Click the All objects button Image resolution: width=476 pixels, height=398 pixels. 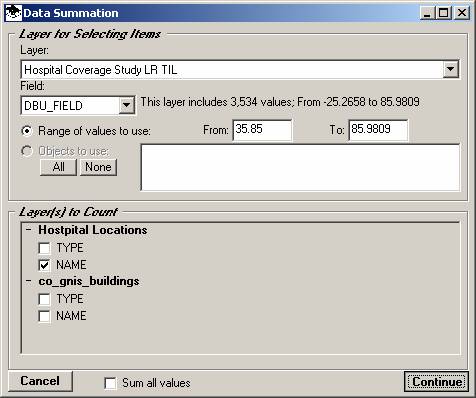coord(58,167)
